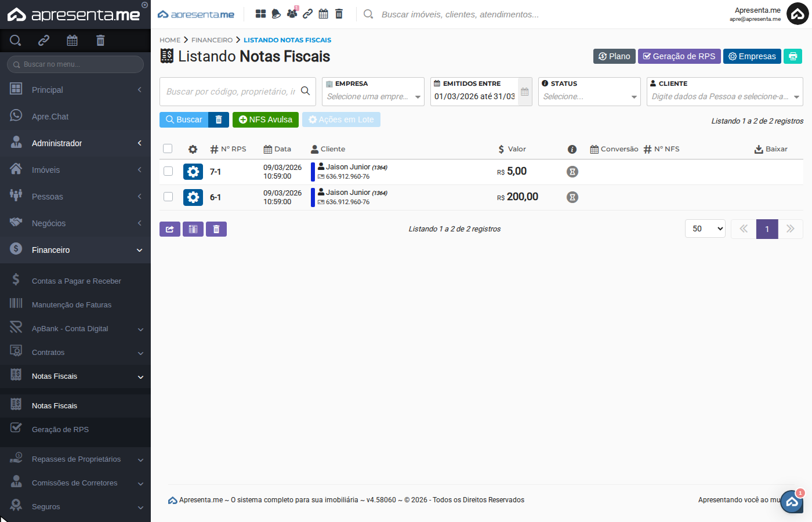812x522 pixels.
Task: Open gear actions for RPS 7-1
Action: tap(193, 172)
